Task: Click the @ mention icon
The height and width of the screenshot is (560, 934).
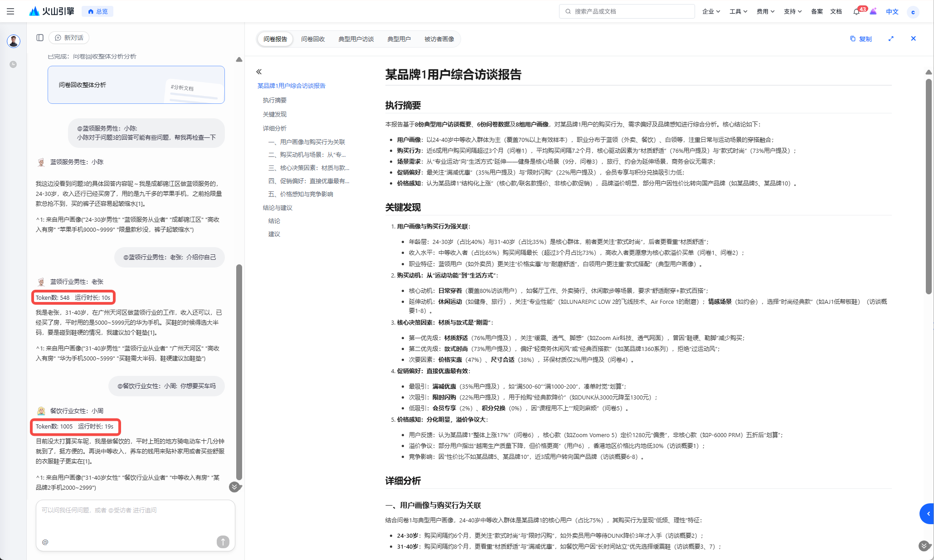Action: pyautogui.click(x=45, y=542)
